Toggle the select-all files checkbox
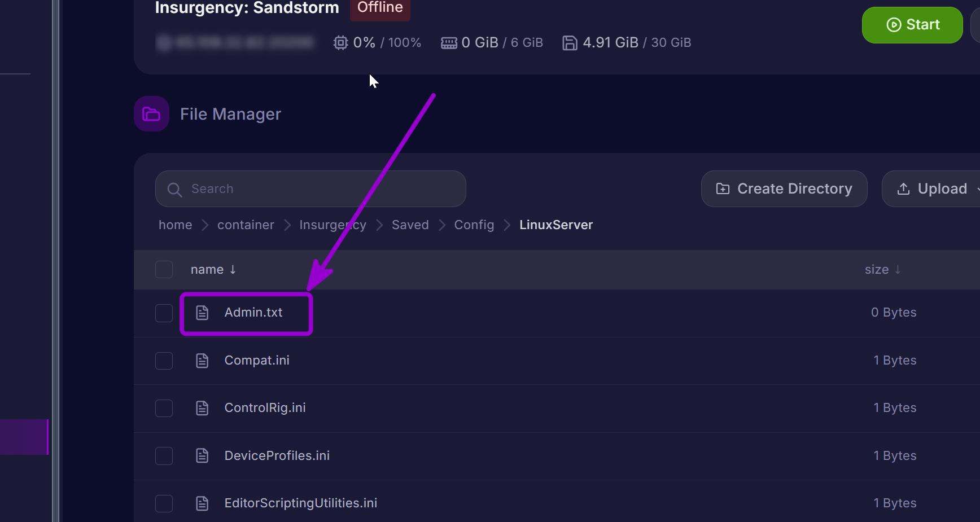The width and height of the screenshot is (980, 522). 164,270
